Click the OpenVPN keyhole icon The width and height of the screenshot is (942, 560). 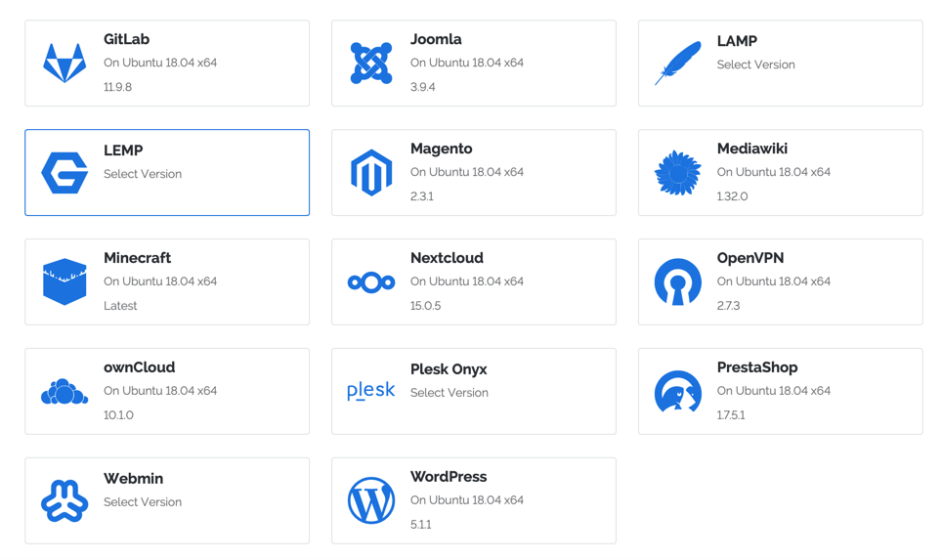pyautogui.click(x=677, y=281)
